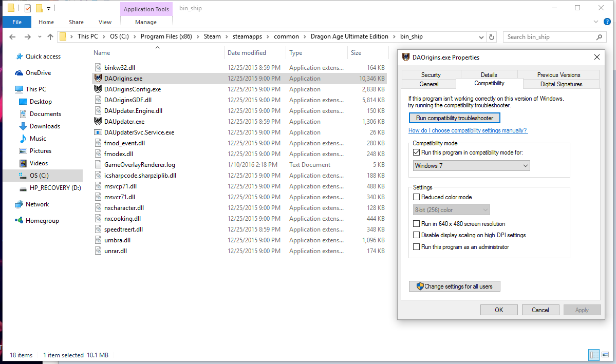Enable Reduced color mode checkbox
616x364 pixels.
coord(417,197)
